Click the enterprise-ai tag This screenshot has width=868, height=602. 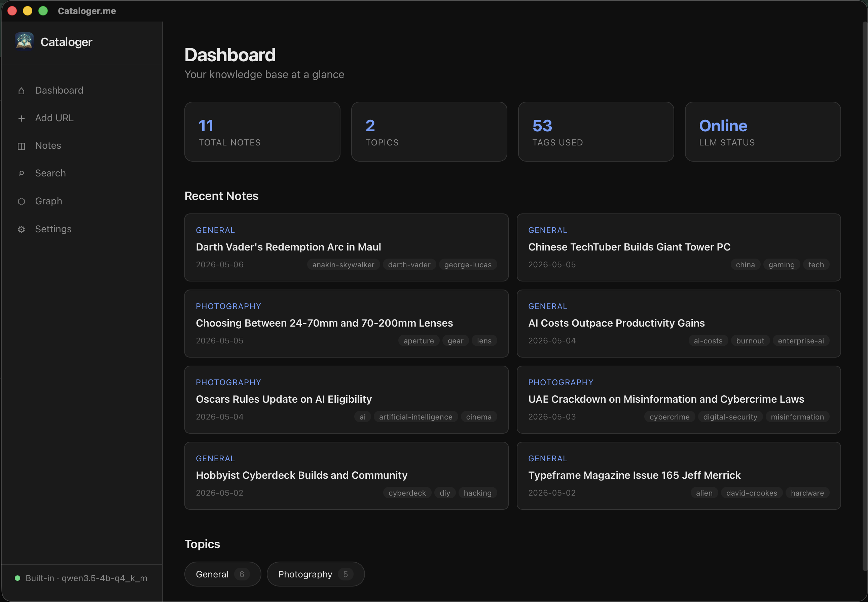click(x=801, y=341)
